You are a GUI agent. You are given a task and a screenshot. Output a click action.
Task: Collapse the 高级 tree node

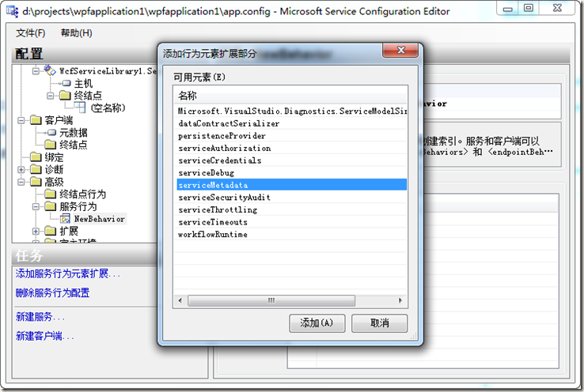tap(21, 182)
